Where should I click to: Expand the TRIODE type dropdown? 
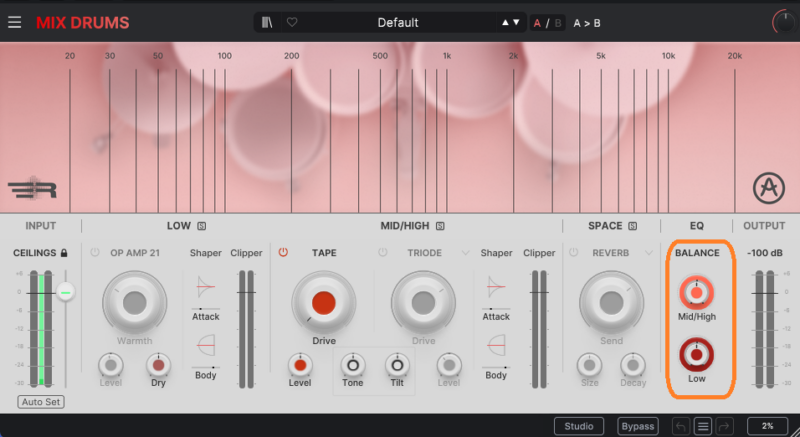point(466,253)
